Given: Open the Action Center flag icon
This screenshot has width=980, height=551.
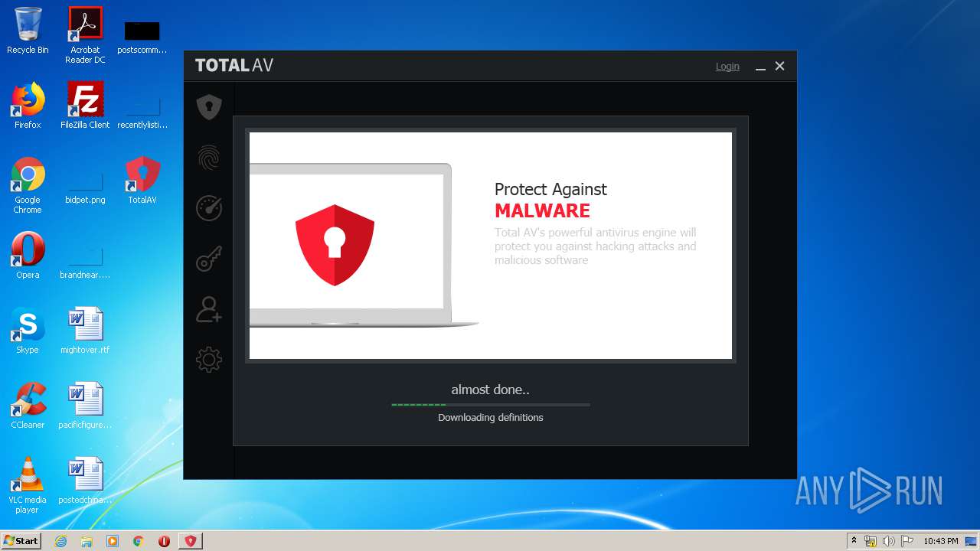Looking at the screenshot, I should 906,541.
